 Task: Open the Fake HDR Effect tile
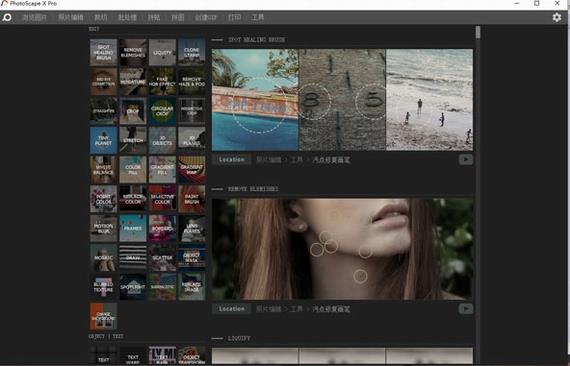click(162, 81)
